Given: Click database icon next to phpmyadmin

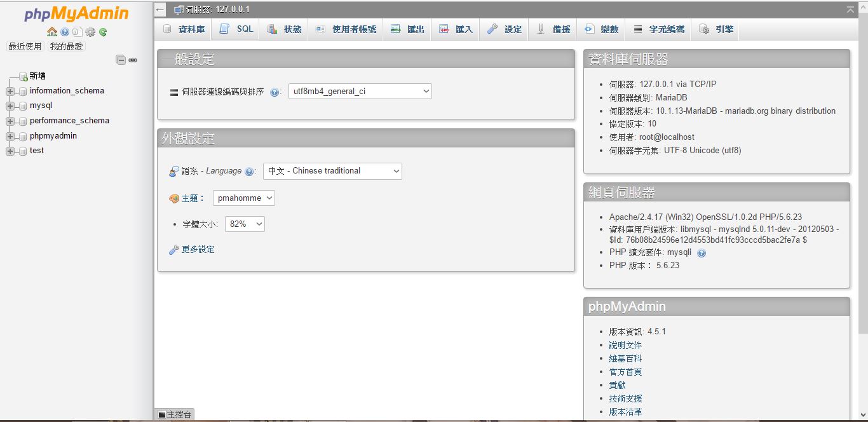Looking at the screenshot, I should [23, 136].
